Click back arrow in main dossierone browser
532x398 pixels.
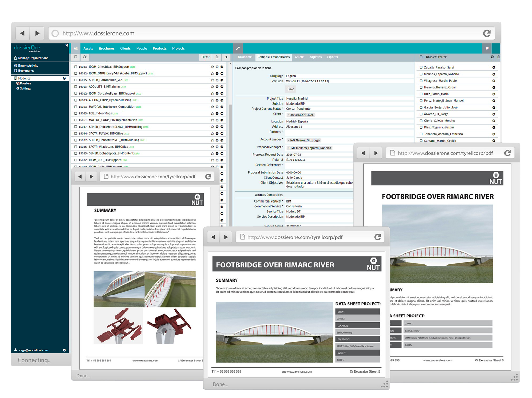click(23, 33)
